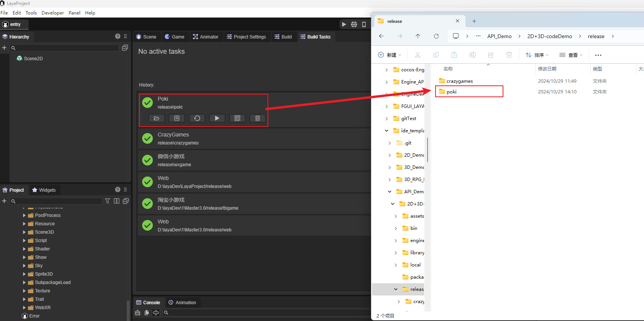644x321 pixels.
Task: Delete the Poki build task
Action: tap(258, 118)
